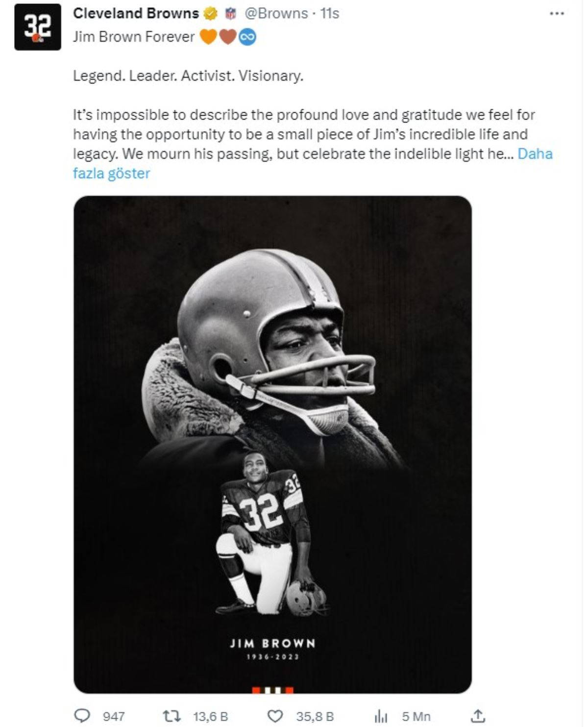Click the retweet arrows icon

point(172,716)
